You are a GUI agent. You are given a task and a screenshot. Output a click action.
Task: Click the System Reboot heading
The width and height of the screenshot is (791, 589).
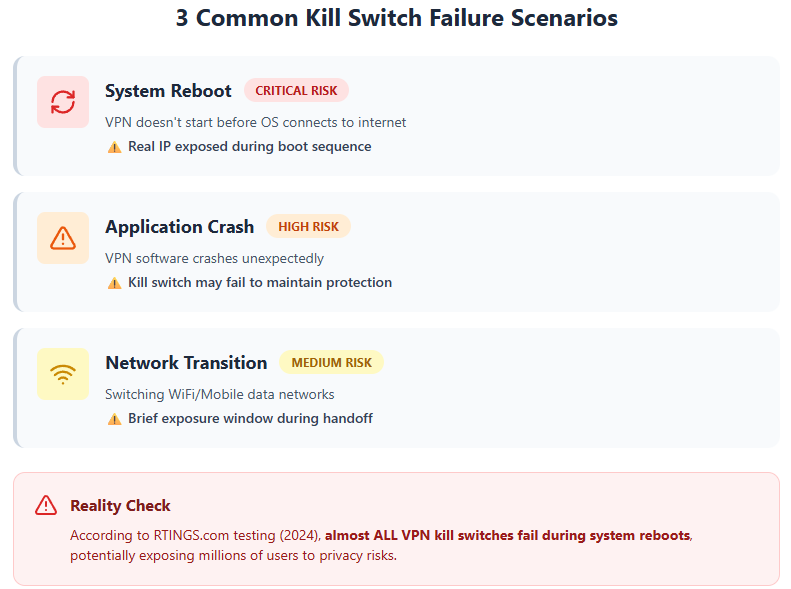pos(168,90)
